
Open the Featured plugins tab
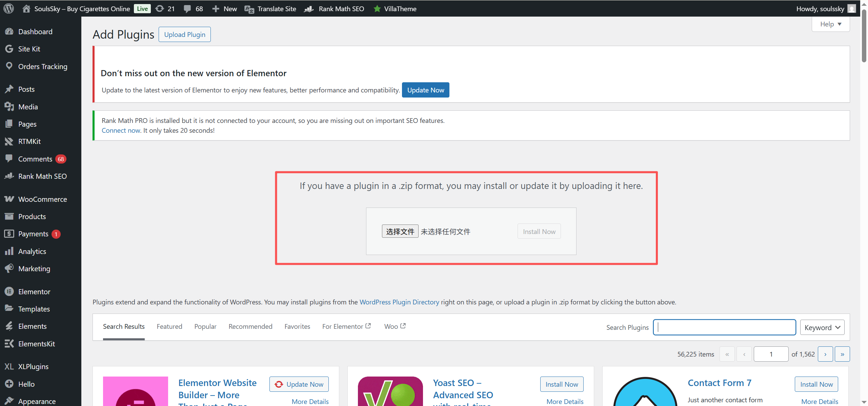click(x=169, y=326)
